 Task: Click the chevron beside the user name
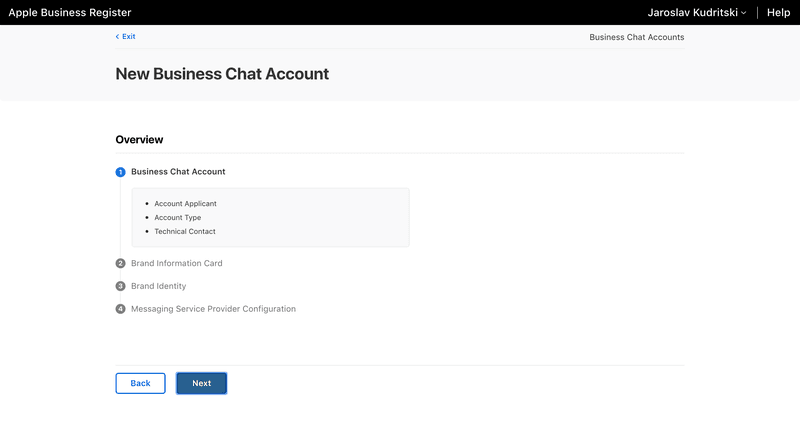click(x=743, y=13)
